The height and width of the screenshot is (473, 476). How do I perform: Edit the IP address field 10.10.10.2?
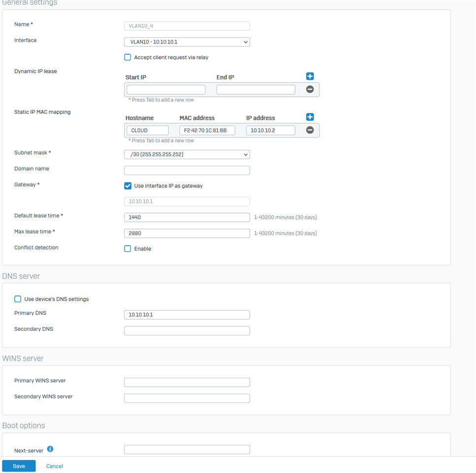271,130
